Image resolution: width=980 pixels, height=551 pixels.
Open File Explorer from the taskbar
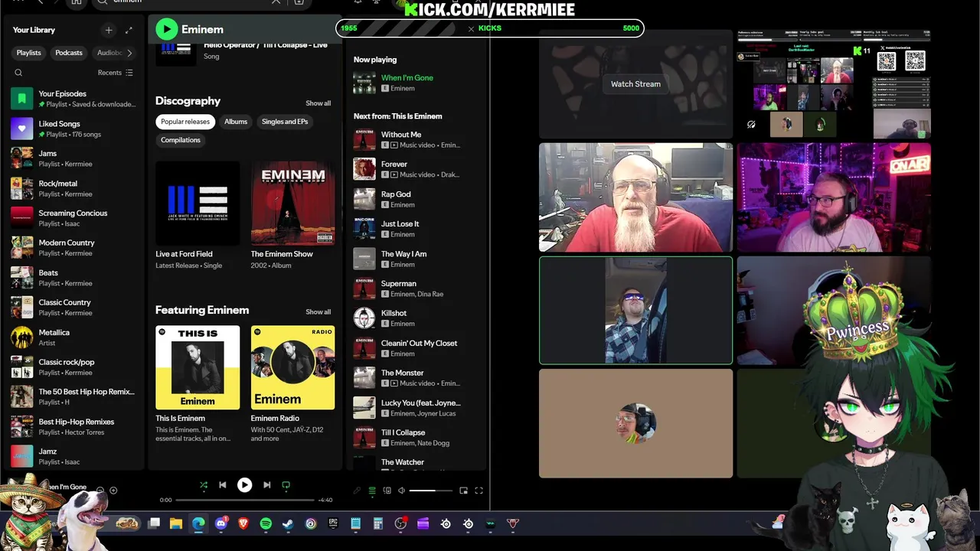(x=176, y=523)
